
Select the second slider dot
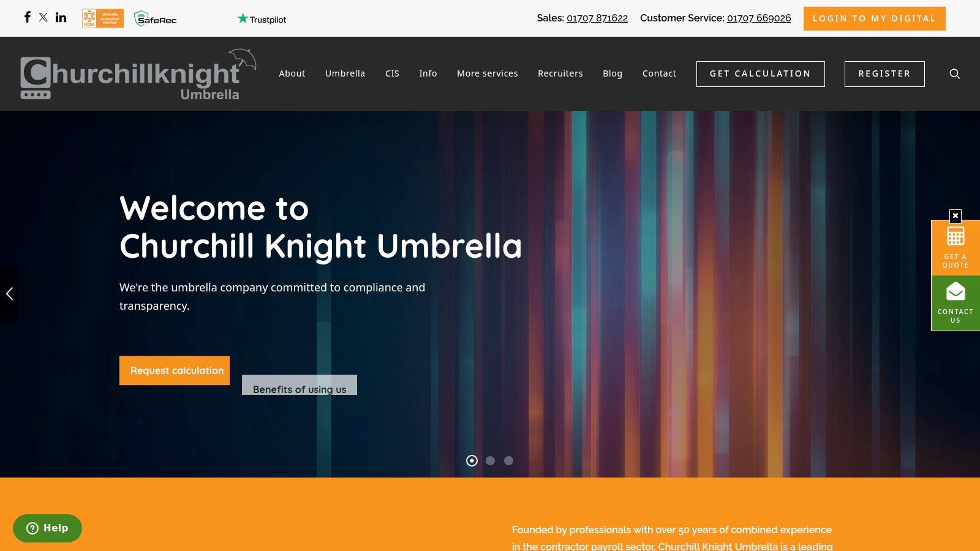click(x=490, y=460)
